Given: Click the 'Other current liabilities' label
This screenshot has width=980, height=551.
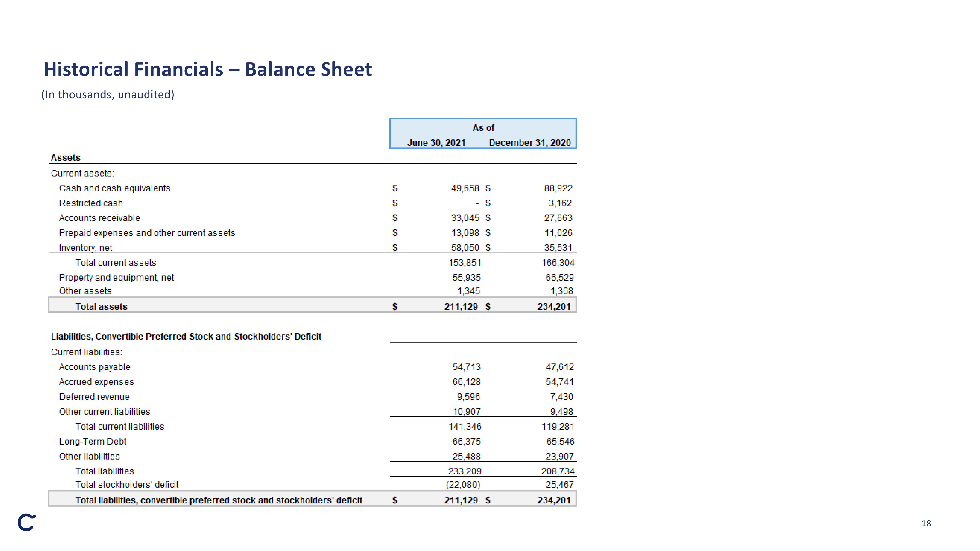Looking at the screenshot, I should click(105, 412).
